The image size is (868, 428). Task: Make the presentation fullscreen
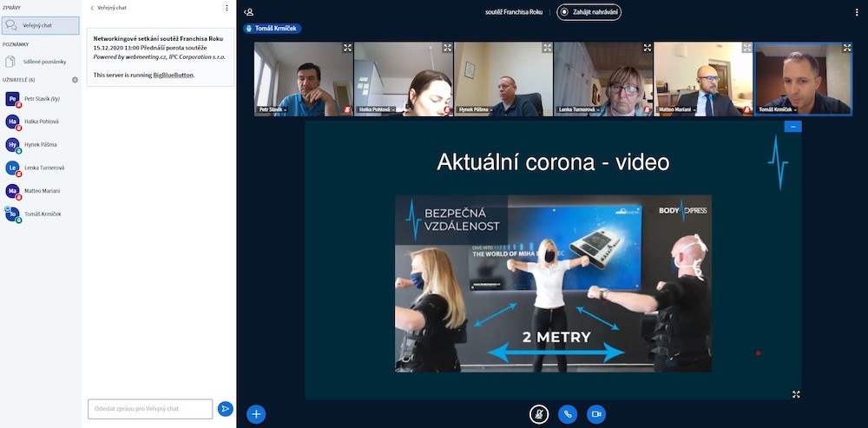tap(796, 394)
